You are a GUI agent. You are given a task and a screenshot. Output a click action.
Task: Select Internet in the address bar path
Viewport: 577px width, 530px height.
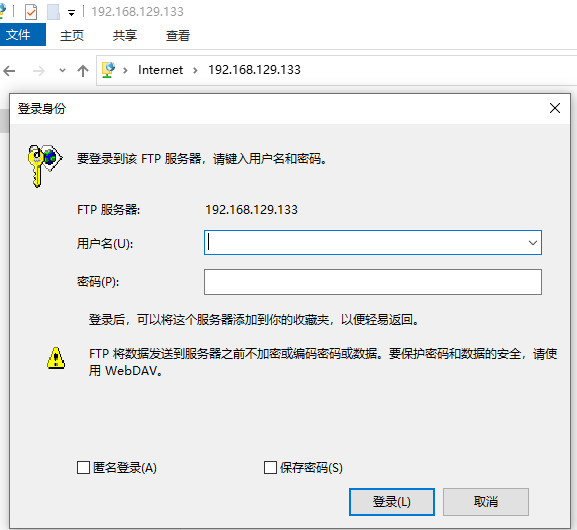[160, 70]
